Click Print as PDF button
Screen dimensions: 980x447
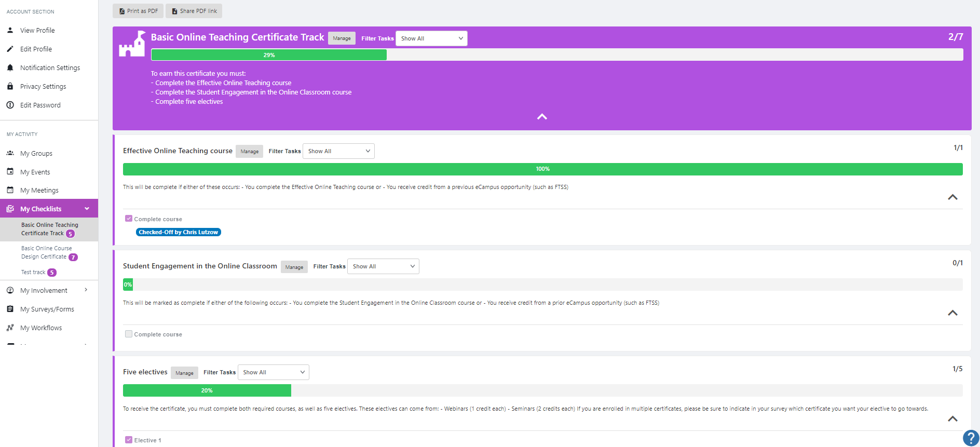tap(138, 11)
